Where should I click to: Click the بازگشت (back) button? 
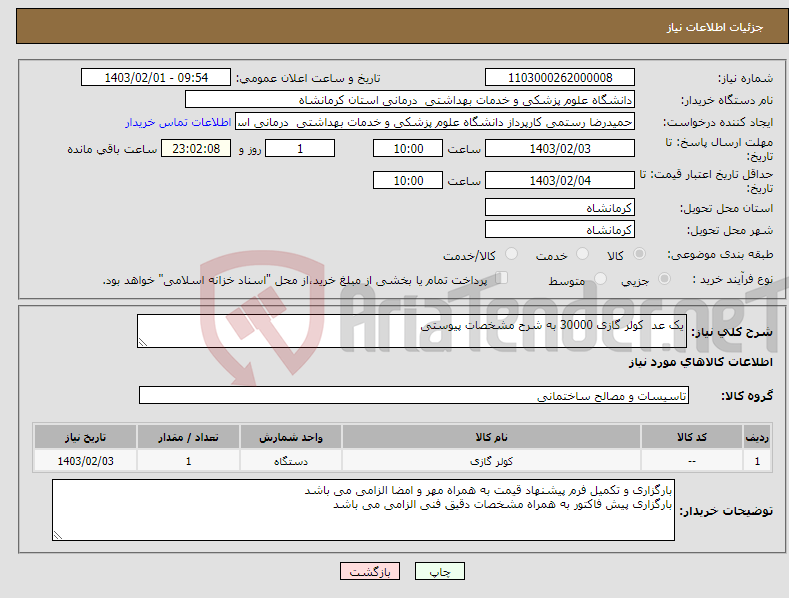(370, 571)
